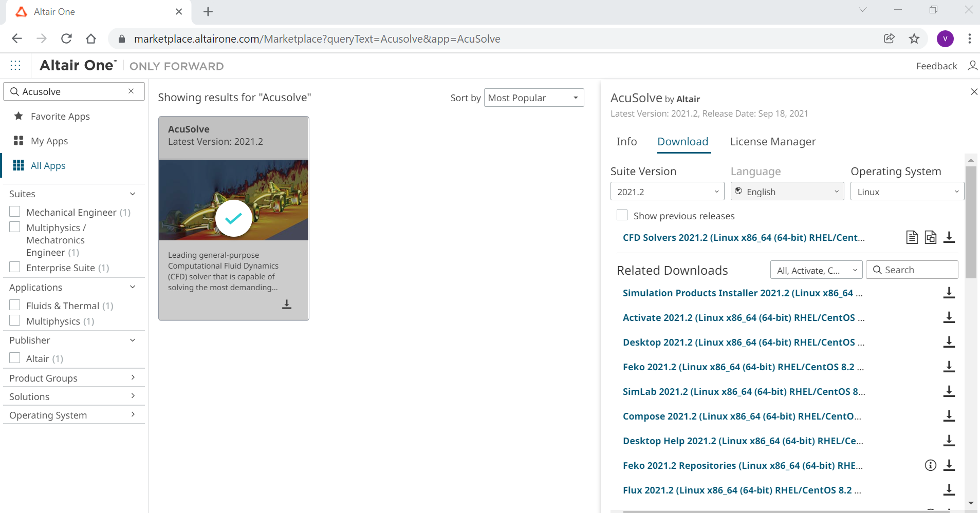Switch to the License Manager tab

[x=772, y=142]
